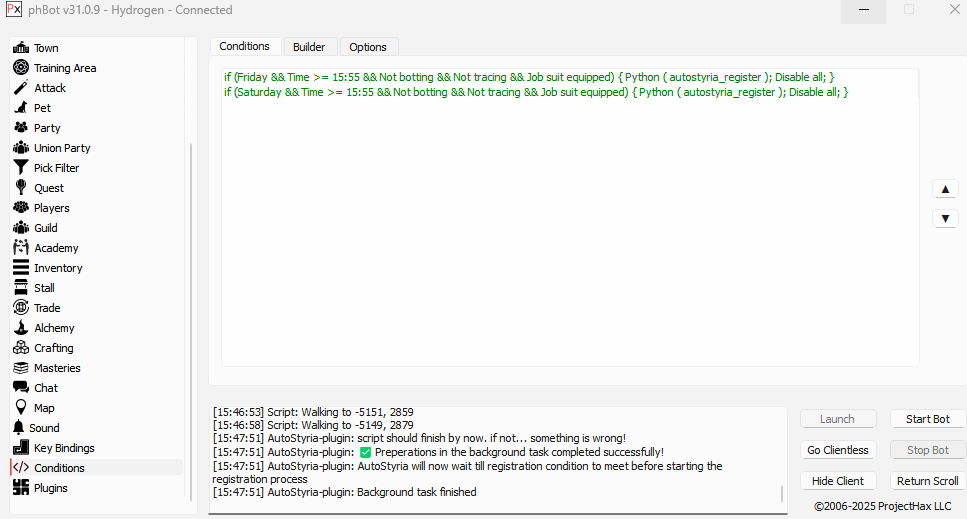967x519 pixels.
Task: Click the Attack sword icon
Action: click(x=20, y=88)
